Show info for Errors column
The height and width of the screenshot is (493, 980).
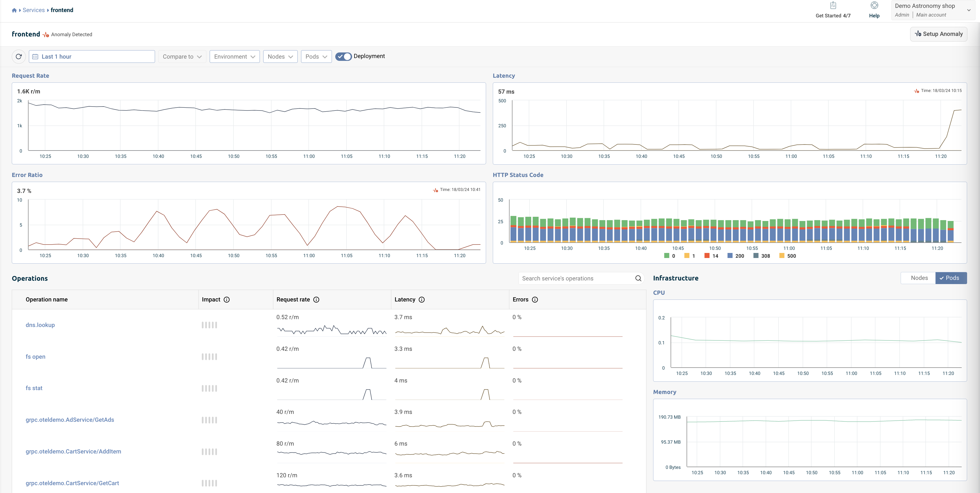(x=535, y=300)
